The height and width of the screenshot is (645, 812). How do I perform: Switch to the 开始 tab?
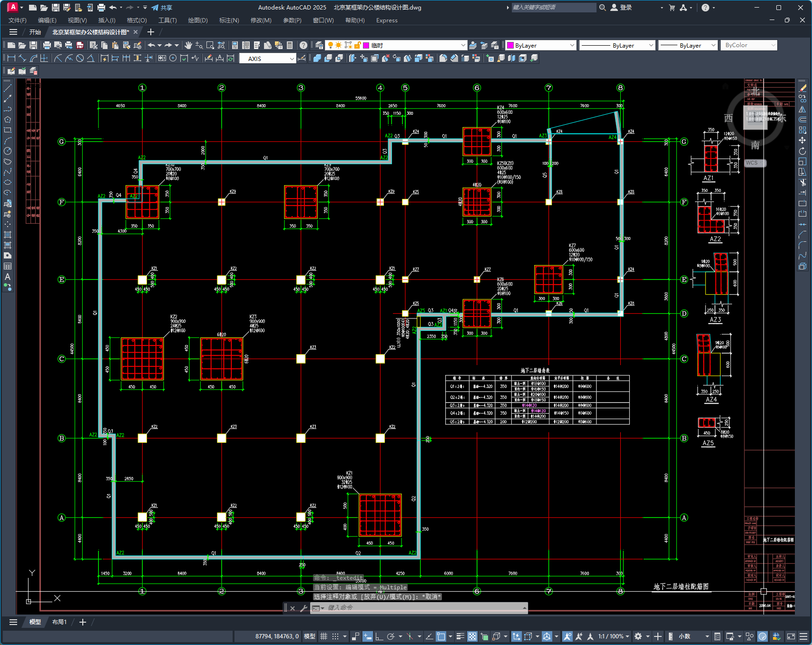(35, 32)
